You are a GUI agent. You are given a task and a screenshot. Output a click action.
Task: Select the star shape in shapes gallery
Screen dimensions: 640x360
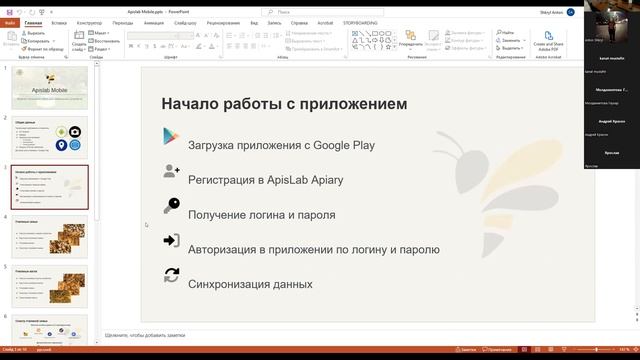point(388,47)
